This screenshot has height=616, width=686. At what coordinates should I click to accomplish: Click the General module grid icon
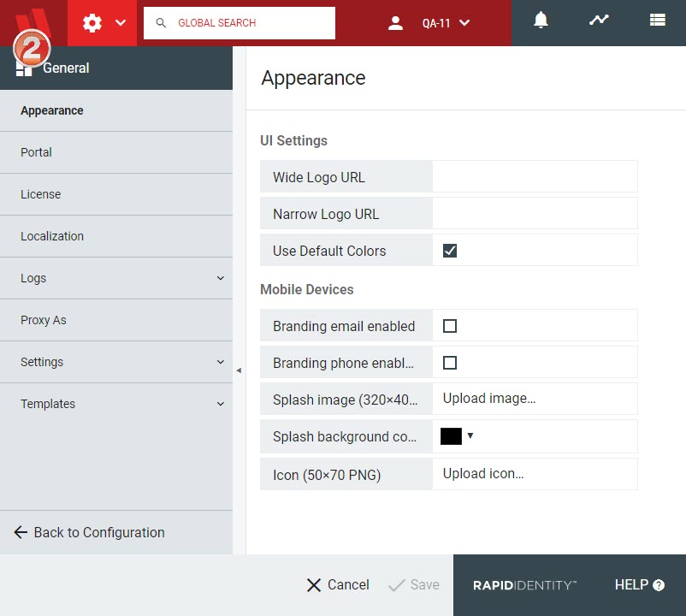[x=24, y=68]
